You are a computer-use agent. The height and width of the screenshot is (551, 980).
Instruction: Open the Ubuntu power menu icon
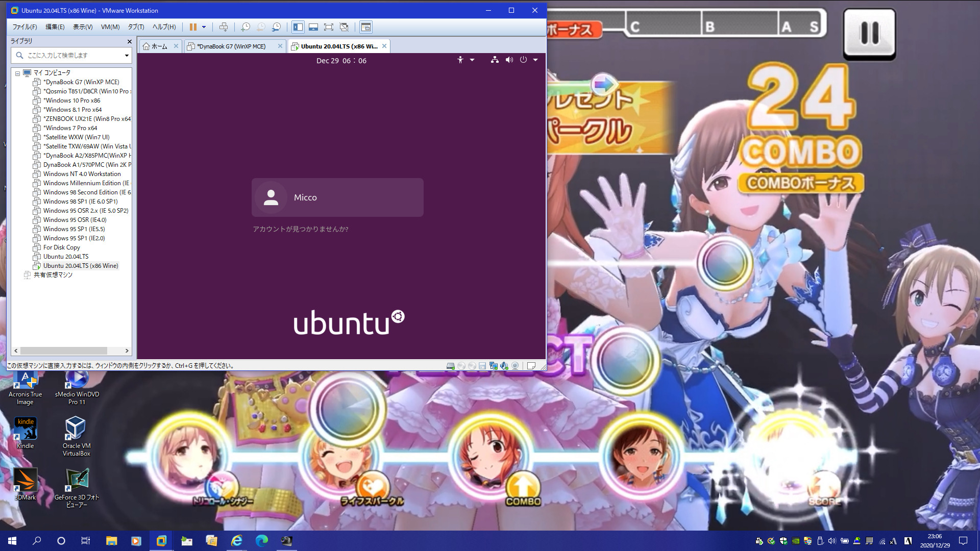click(x=523, y=60)
